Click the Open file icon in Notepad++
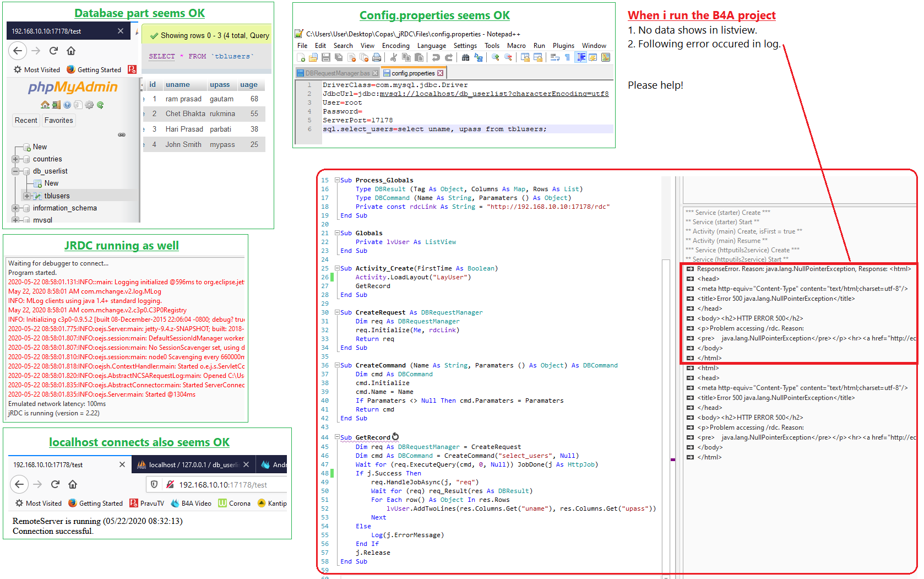924x579 pixels. pos(313,57)
